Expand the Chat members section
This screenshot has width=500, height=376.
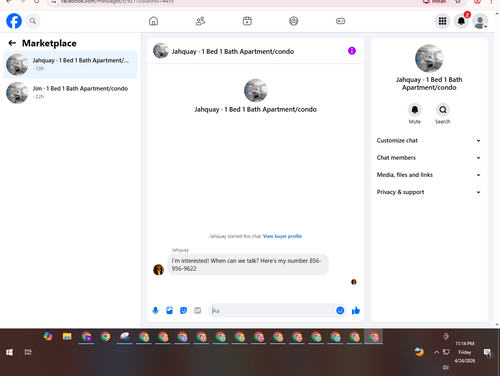[429, 158]
